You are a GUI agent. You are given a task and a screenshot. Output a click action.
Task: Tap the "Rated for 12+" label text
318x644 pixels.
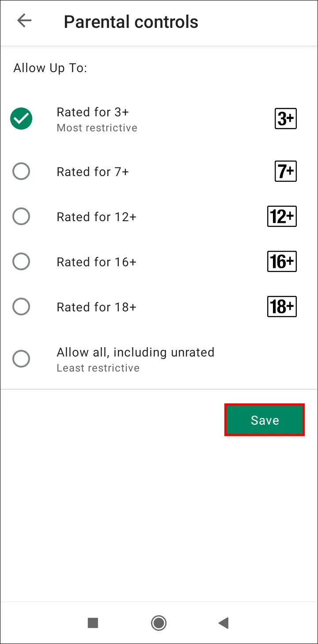(96, 217)
